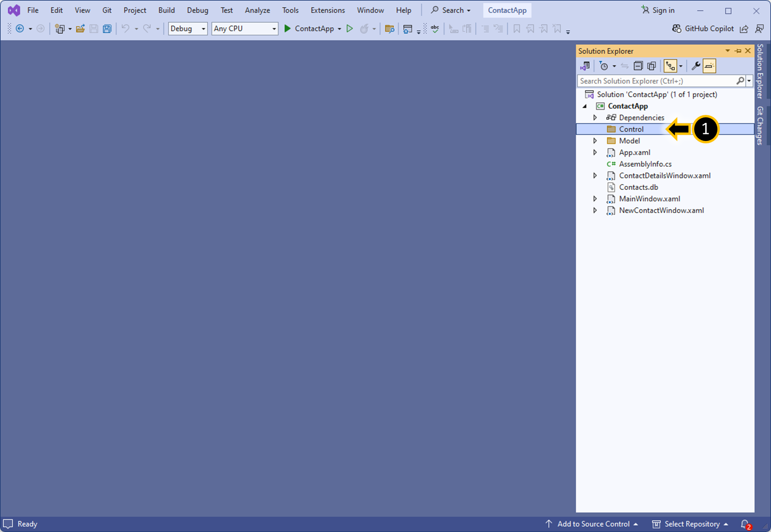Open Properties wrench icon in Solution Explorer
This screenshot has height=532, width=771.
click(696, 66)
